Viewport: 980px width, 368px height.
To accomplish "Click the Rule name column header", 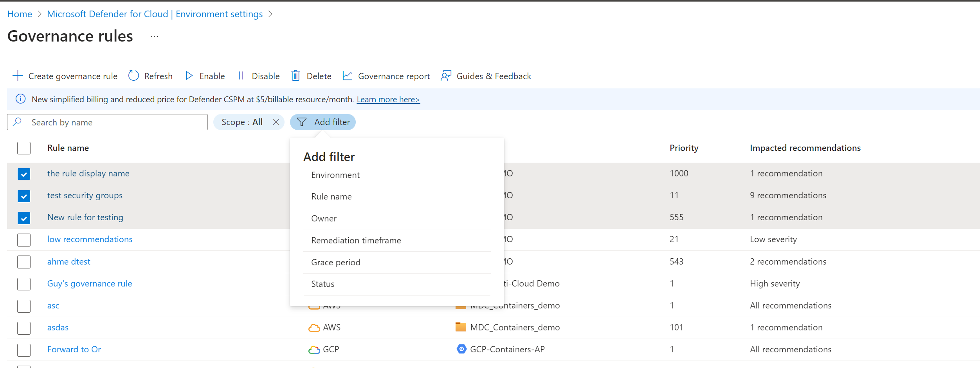I will (68, 148).
